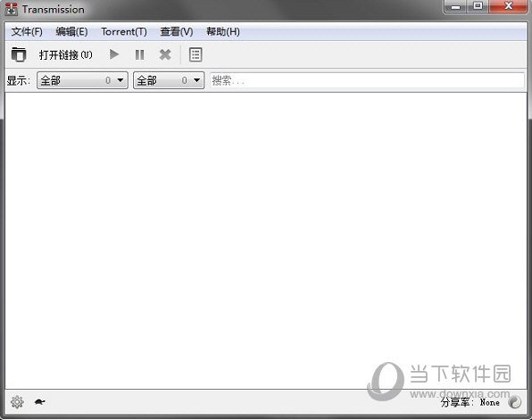The height and width of the screenshot is (420, 532).
Task: Toggle turtle speed limit mode
Action: [39, 402]
